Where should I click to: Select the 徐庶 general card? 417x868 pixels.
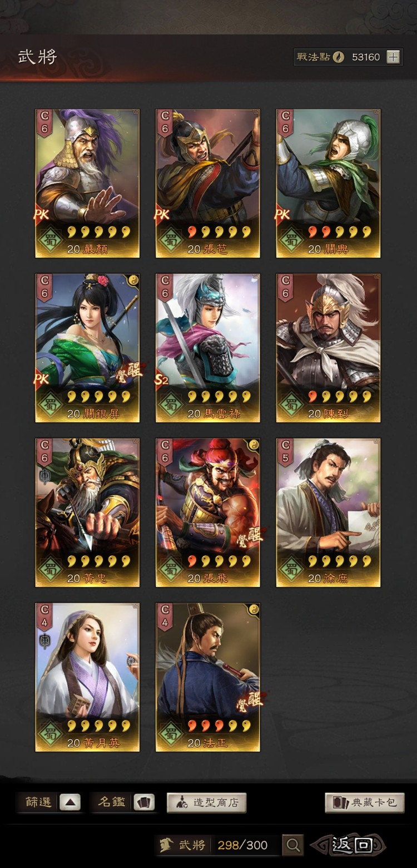click(x=329, y=512)
